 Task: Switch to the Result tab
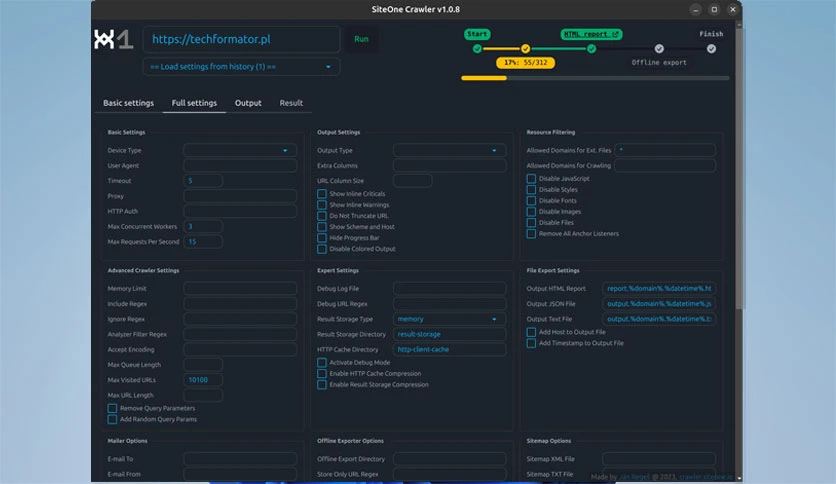point(291,103)
